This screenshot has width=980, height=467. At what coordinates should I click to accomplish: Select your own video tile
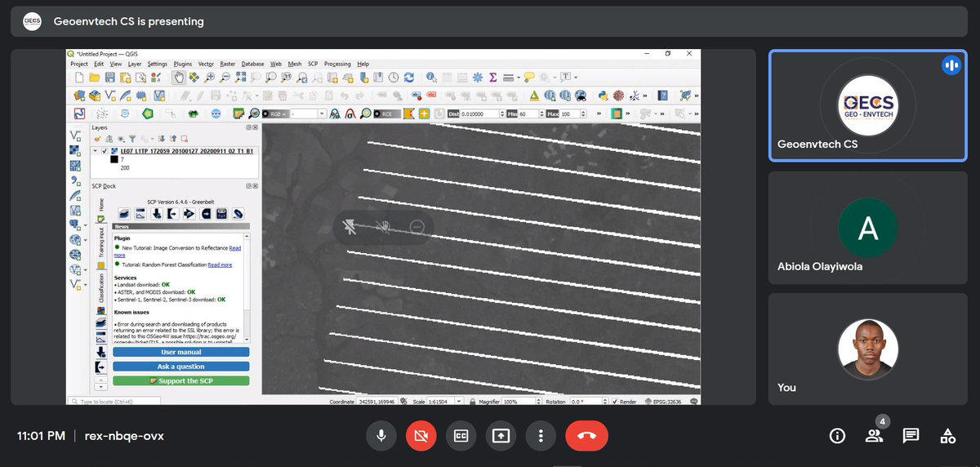click(x=867, y=349)
